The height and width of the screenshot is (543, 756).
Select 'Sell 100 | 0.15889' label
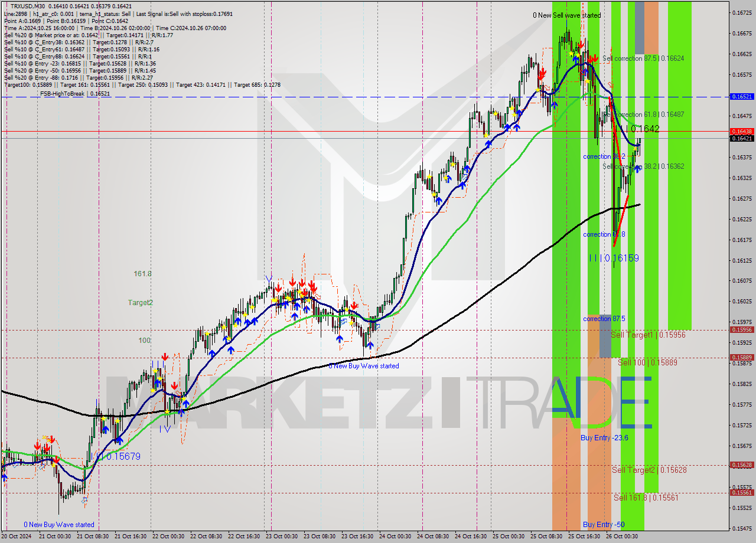point(647,362)
